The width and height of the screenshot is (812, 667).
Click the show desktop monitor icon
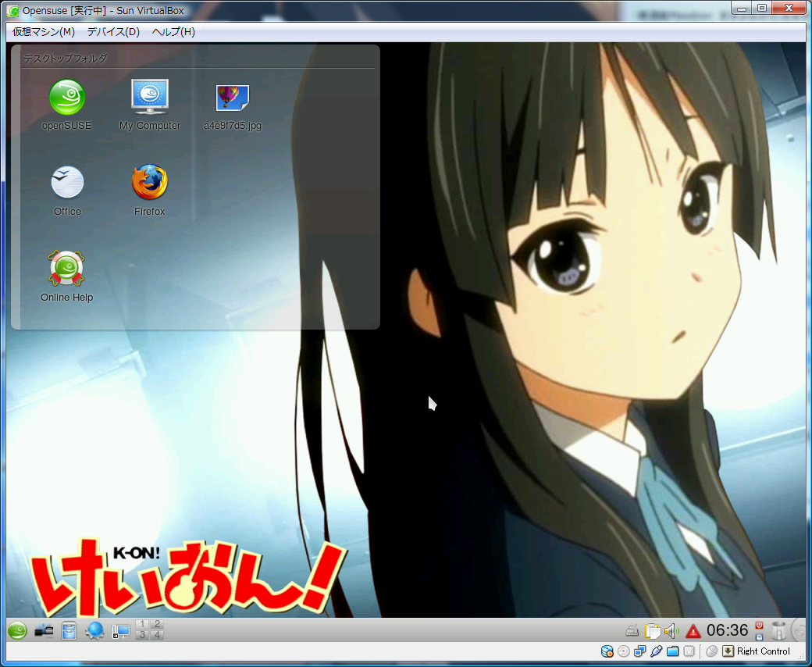tap(121, 631)
